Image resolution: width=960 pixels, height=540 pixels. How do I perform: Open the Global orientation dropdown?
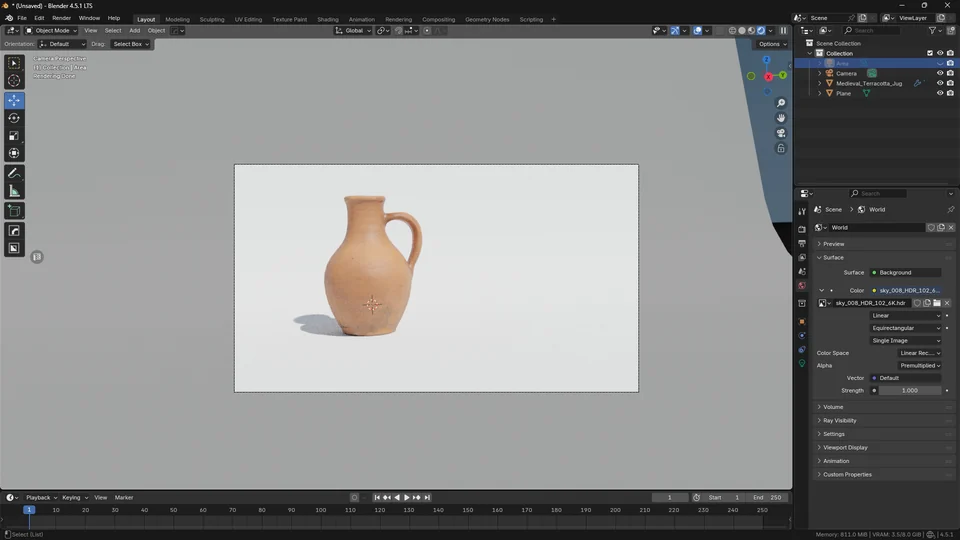(353, 31)
